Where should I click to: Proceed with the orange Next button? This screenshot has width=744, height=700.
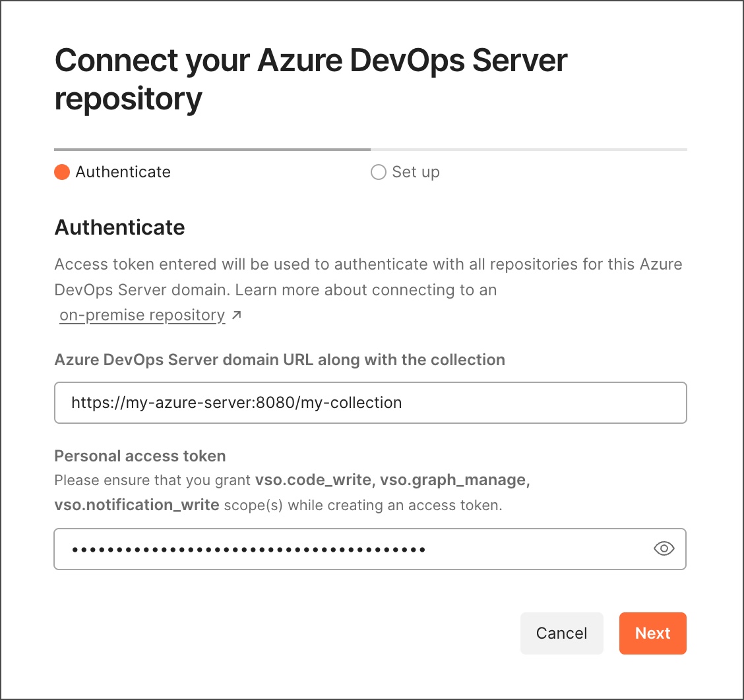[652, 633]
